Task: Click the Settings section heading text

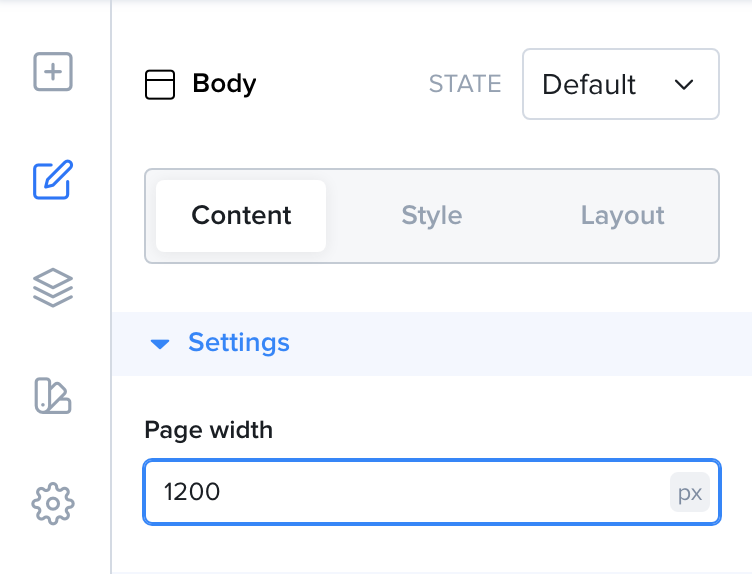Action: [239, 343]
